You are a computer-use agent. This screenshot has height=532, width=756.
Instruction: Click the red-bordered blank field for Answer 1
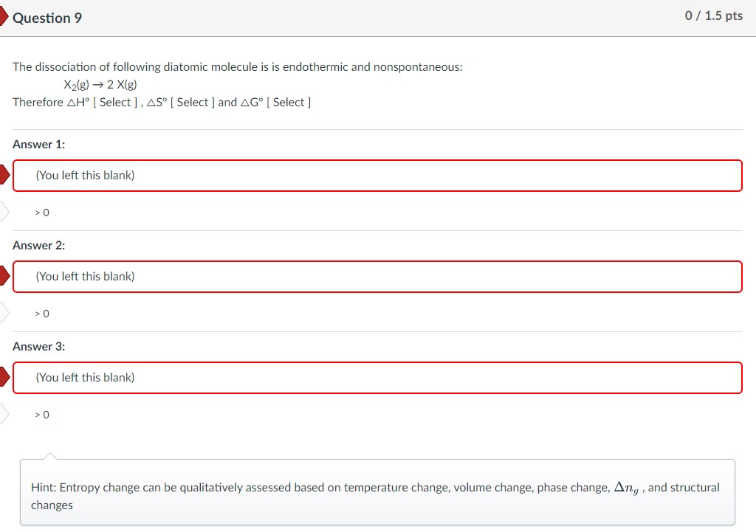pyautogui.click(x=377, y=176)
